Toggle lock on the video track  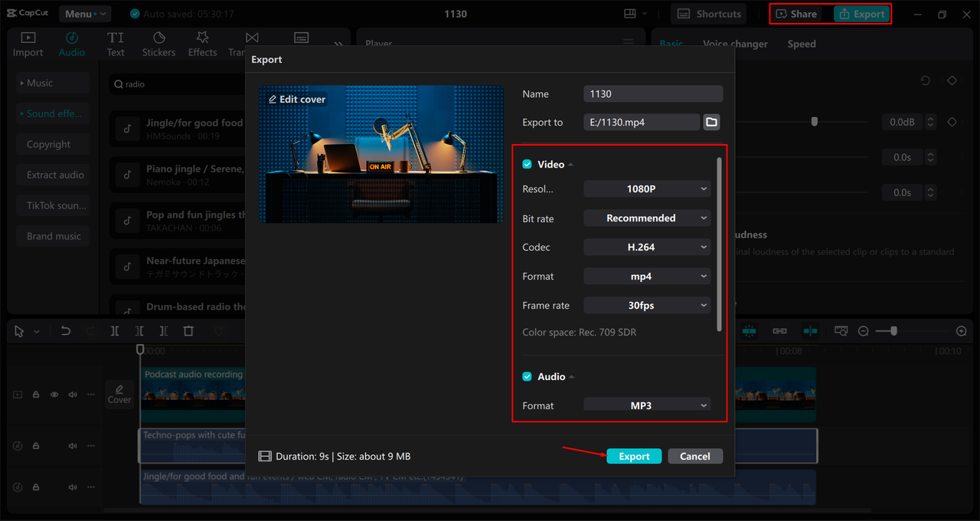[36, 395]
